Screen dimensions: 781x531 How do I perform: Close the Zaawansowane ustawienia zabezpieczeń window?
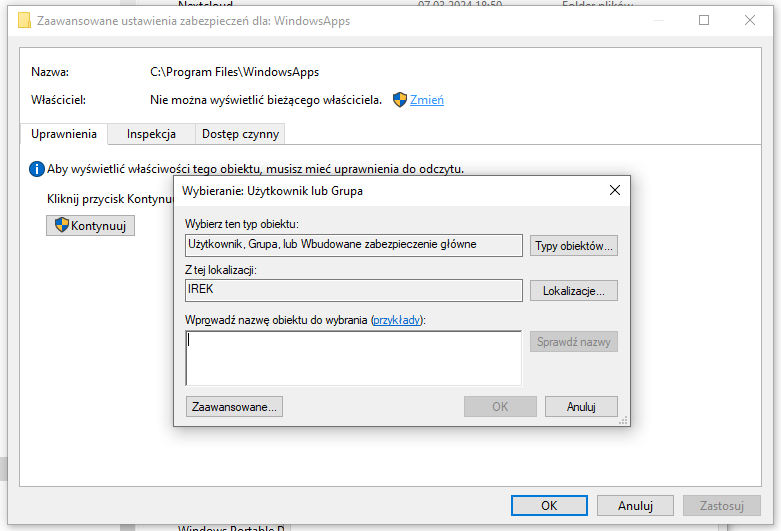click(x=750, y=20)
